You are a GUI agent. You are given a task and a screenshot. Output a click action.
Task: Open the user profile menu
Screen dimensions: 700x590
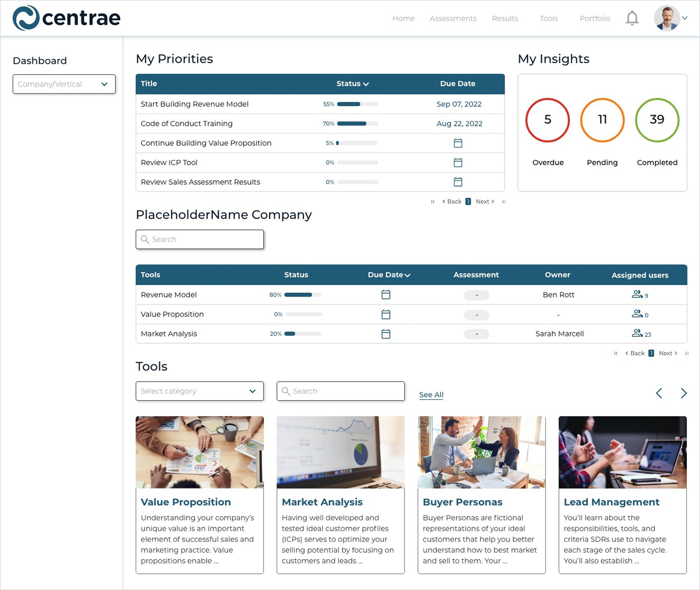[671, 18]
